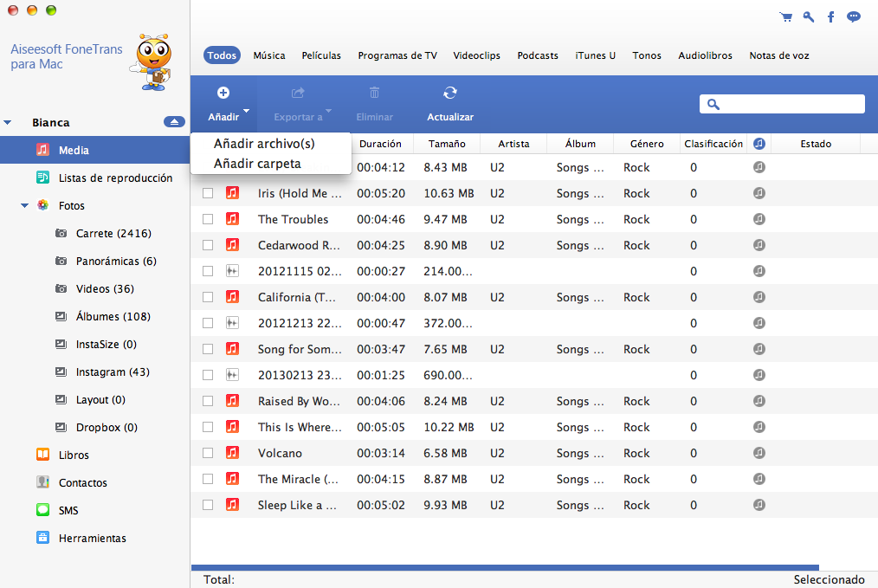Open Videos (36) folder
The image size is (878, 588).
[105, 288]
